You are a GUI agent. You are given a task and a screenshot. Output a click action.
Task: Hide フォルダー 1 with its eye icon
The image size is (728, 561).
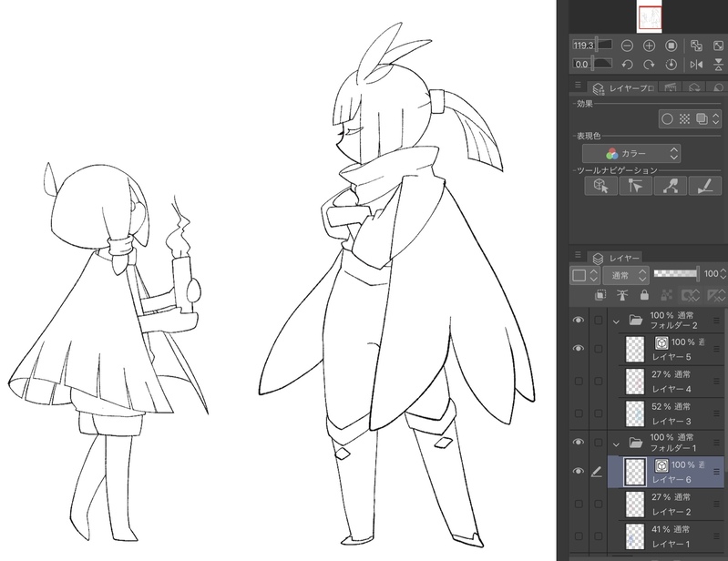(579, 442)
